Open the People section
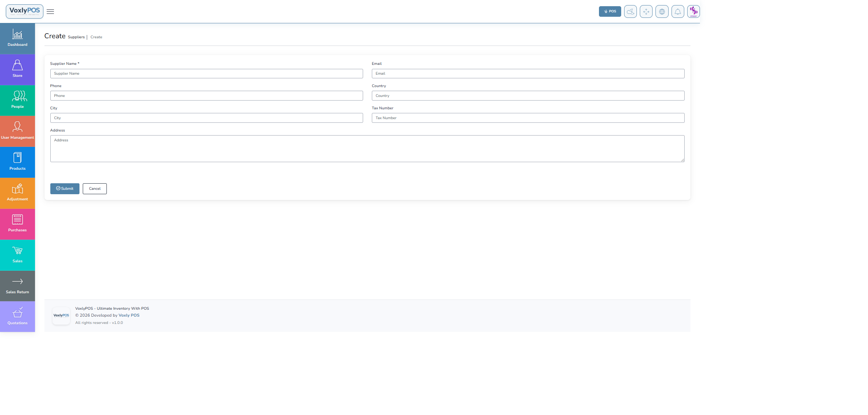Viewport: 868px width, 415px height. [17, 100]
